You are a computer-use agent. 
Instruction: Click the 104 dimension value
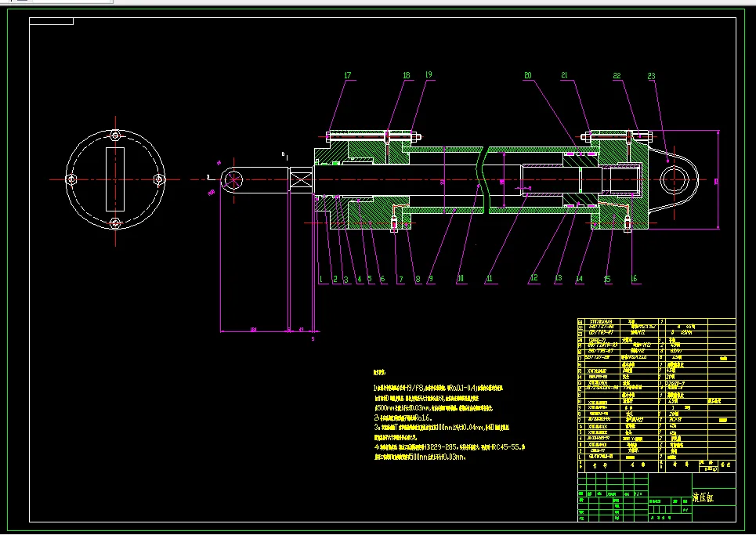(x=253, y=330)
